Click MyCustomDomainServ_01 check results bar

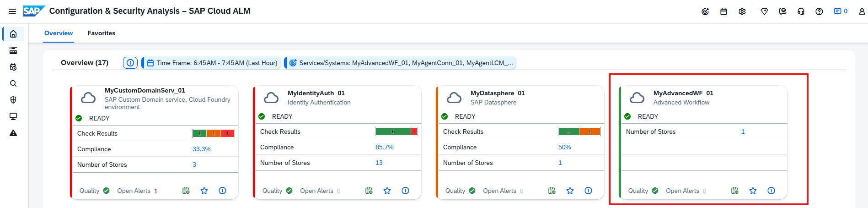coord(214,133)
